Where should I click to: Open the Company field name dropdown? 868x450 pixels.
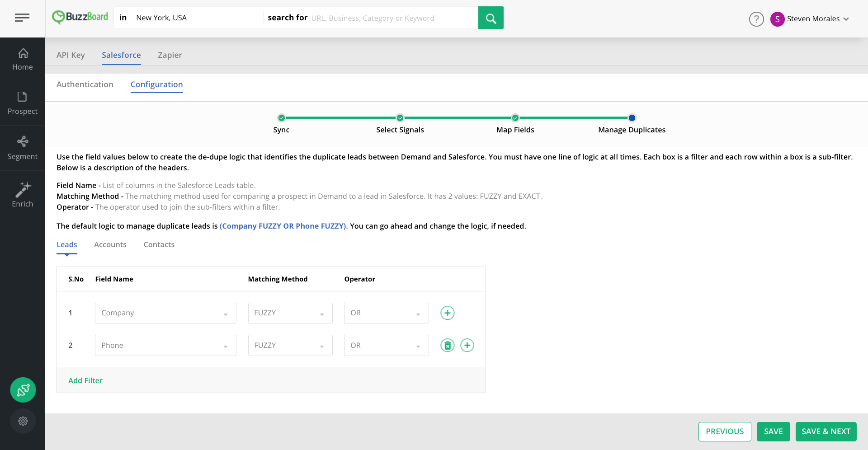[x=165, y=313]
